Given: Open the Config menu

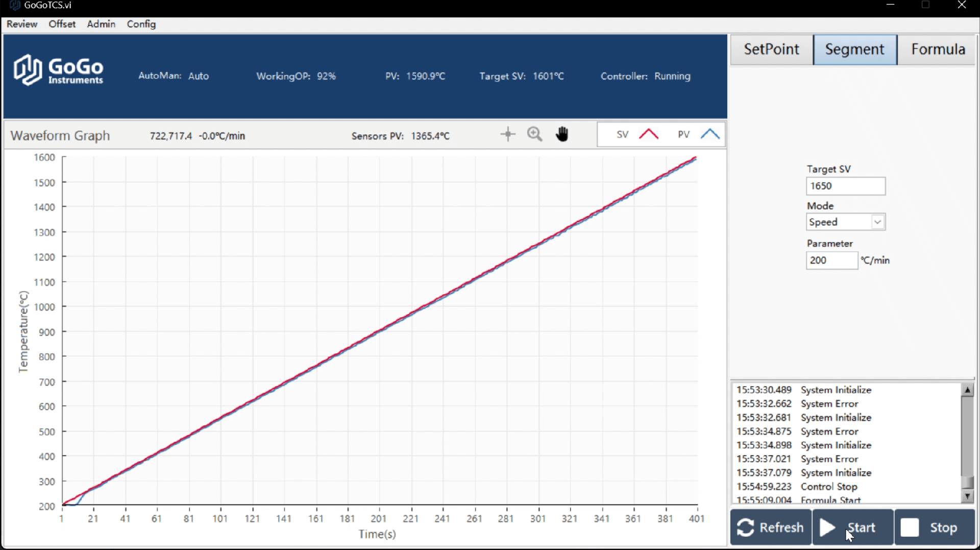Looking at the screenshot, I should (x=141, y=24).
